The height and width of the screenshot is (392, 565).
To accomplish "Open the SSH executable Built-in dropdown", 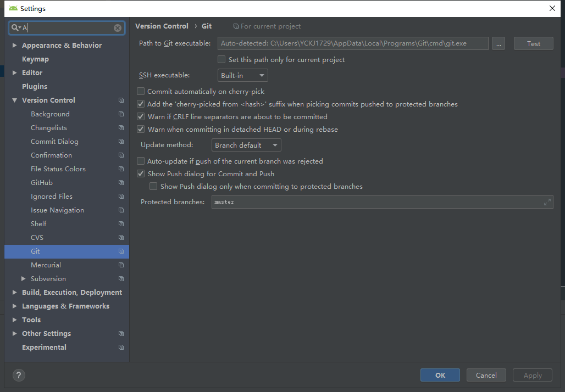I will (242, 76).
